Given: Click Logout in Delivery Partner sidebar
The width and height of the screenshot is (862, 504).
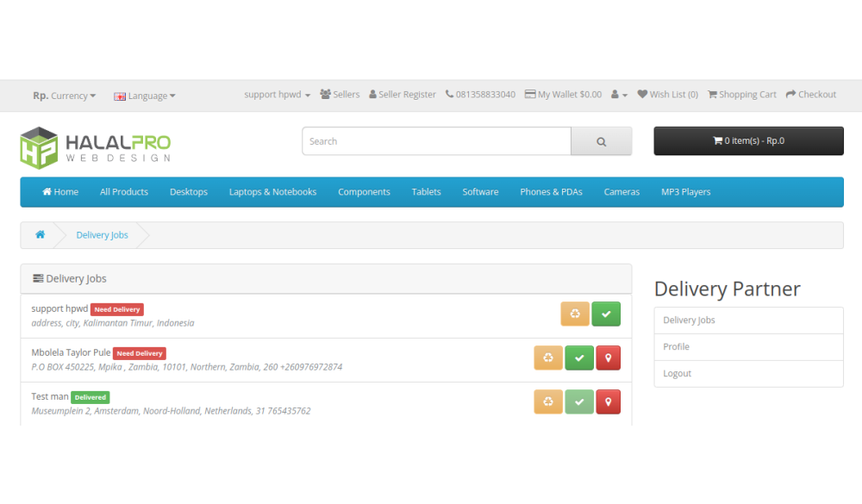Looking at the screenshot, I should (x=678, y=373).
